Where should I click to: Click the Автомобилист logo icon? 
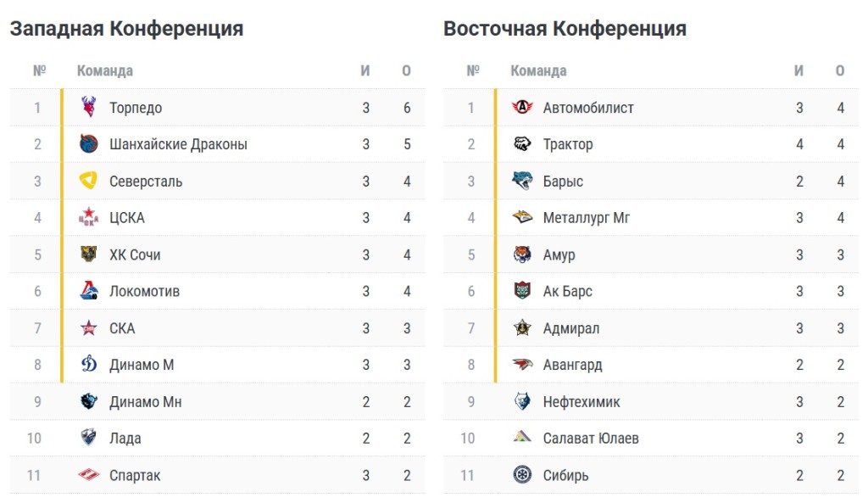tap(522, 107)
